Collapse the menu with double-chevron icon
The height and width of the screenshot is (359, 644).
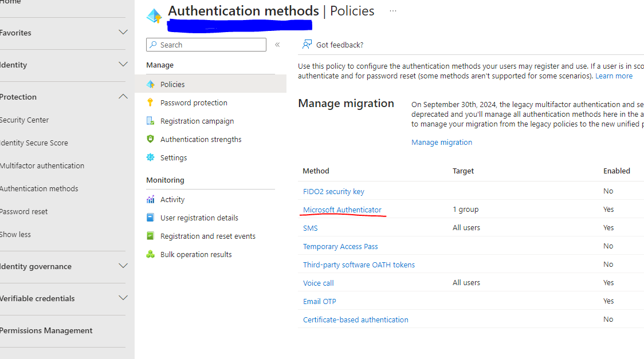[277, 45]
